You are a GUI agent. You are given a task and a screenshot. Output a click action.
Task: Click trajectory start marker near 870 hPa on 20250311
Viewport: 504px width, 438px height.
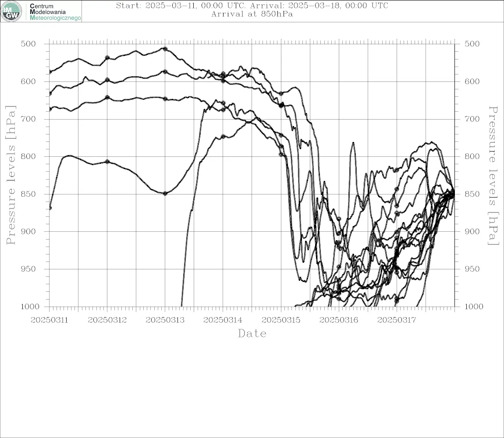(50, 208)
